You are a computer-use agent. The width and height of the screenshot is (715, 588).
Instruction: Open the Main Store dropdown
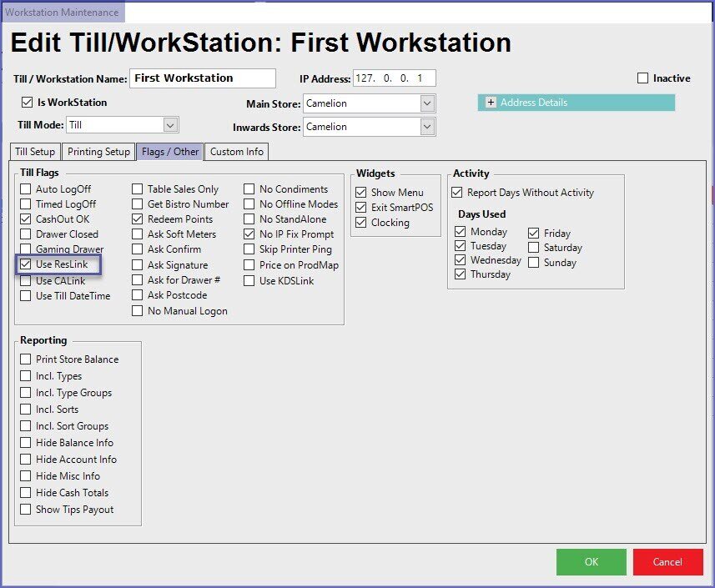[x=427, y=103]
